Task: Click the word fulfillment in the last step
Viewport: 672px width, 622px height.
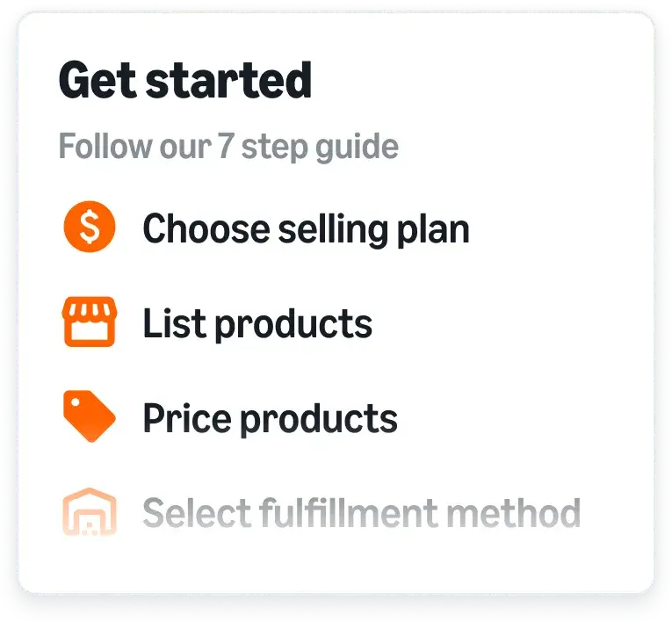Action: 349,512
